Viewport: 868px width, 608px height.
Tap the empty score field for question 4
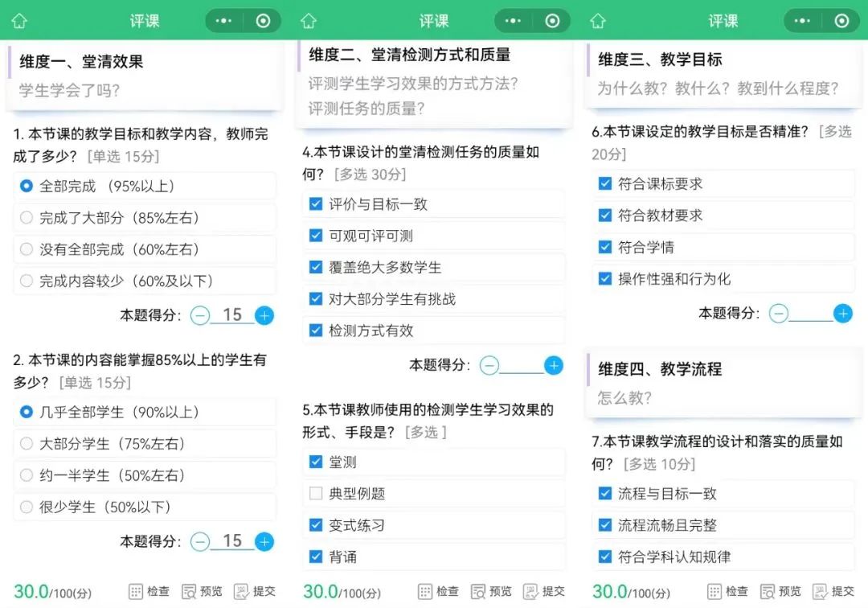coord(522,365)
